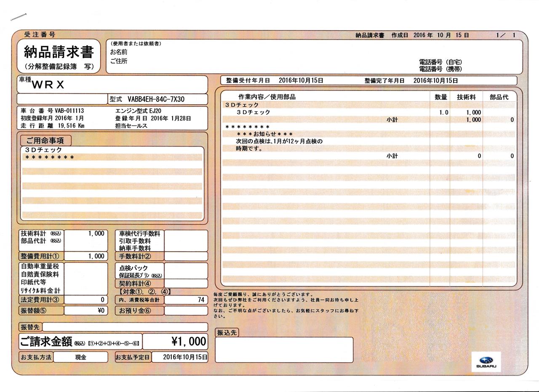This screenshot has height=392, width=539.
Task: Click the "印紙代等" label
Action: [34, 282]
